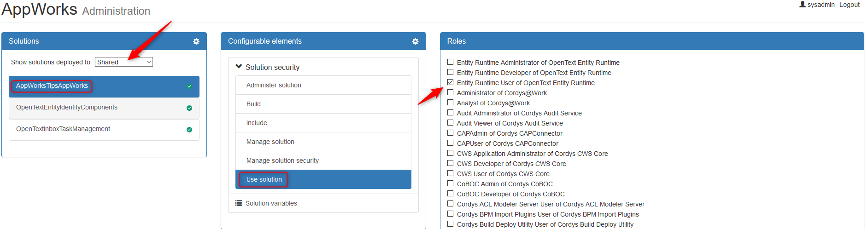Click the green check icon for OpenTextInboxTaskManagement
Screen dimensions: 868x229
click(189, 130)
